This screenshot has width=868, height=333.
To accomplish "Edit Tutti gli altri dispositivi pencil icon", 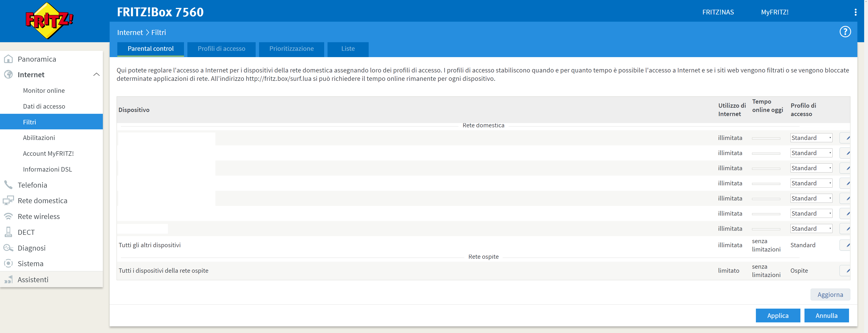I will click(847, 245).
